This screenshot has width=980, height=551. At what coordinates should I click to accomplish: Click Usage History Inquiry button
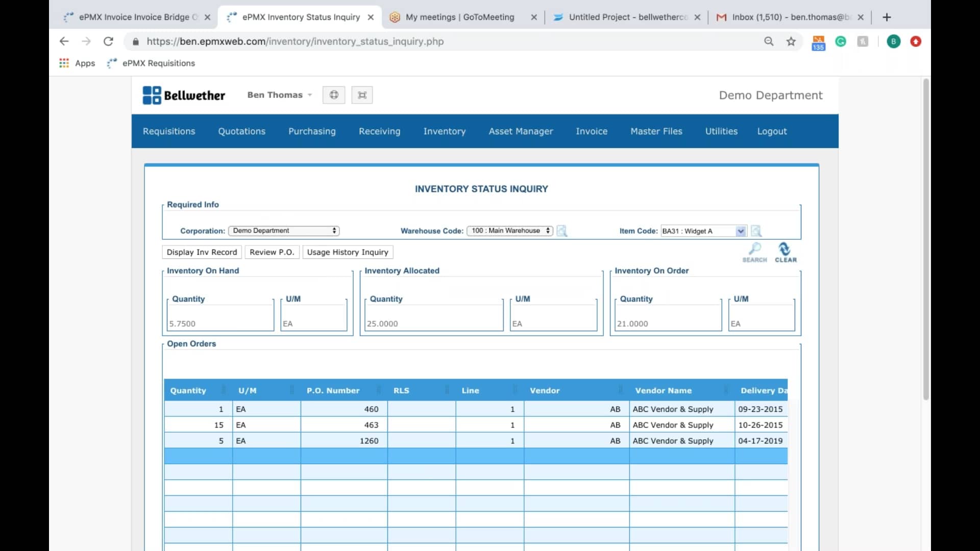tap(348, 252)
